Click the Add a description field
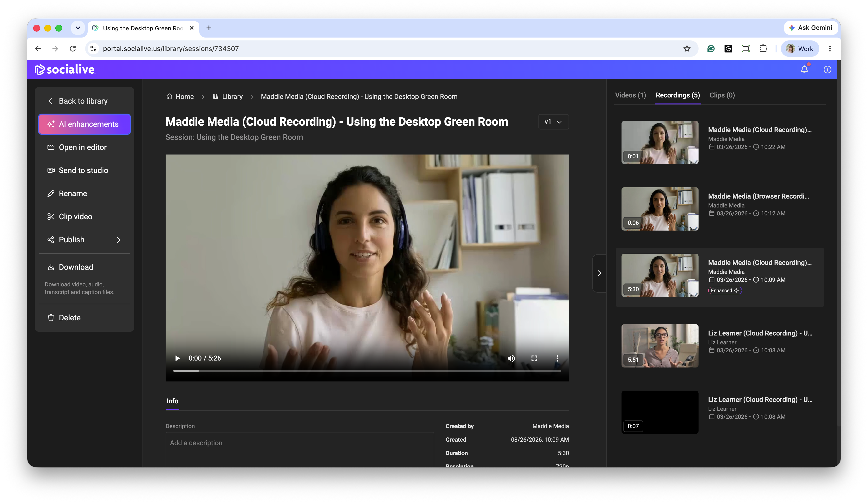This screenshot has height=503, width=868. click(300, 449)
